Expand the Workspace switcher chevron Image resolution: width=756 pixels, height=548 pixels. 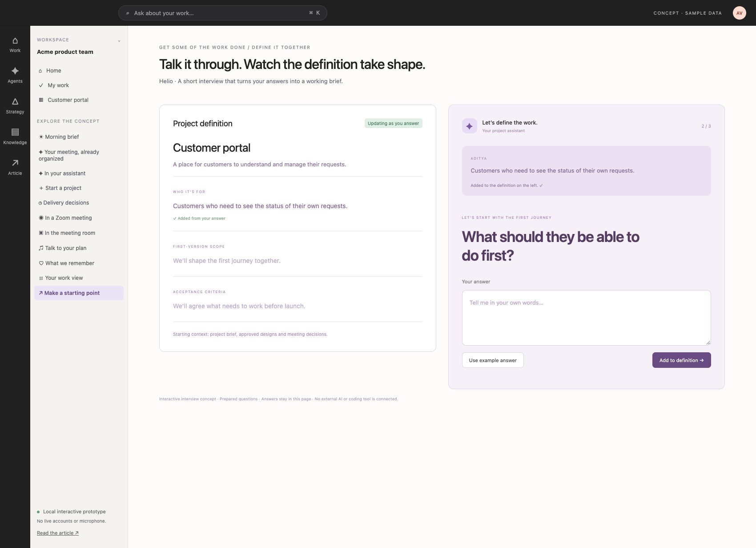(x=119, y=41)
